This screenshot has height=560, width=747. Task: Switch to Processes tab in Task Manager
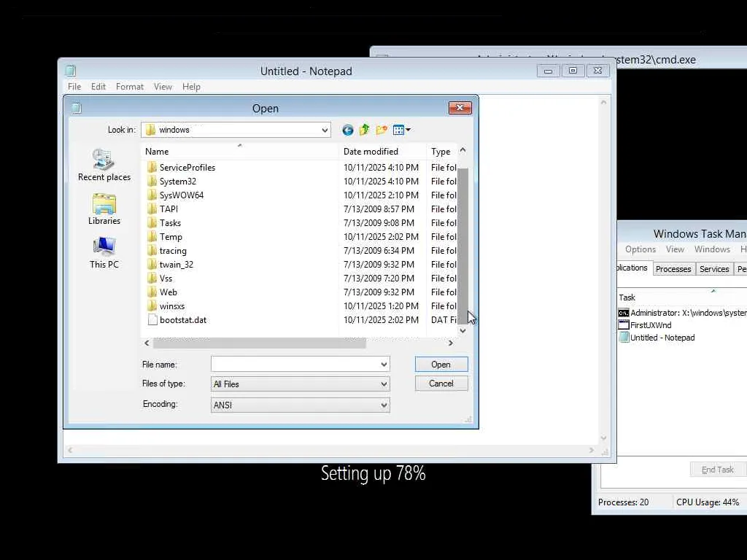click(x=673, y=269)
